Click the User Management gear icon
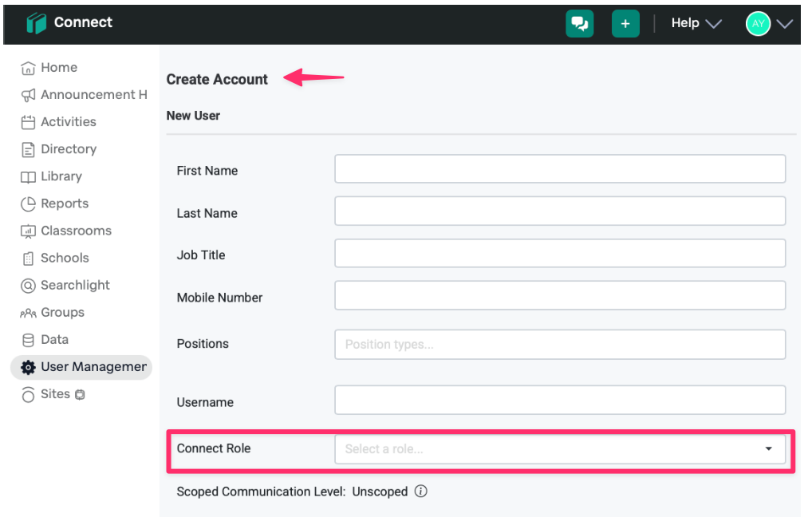 [x=28, y=367]
